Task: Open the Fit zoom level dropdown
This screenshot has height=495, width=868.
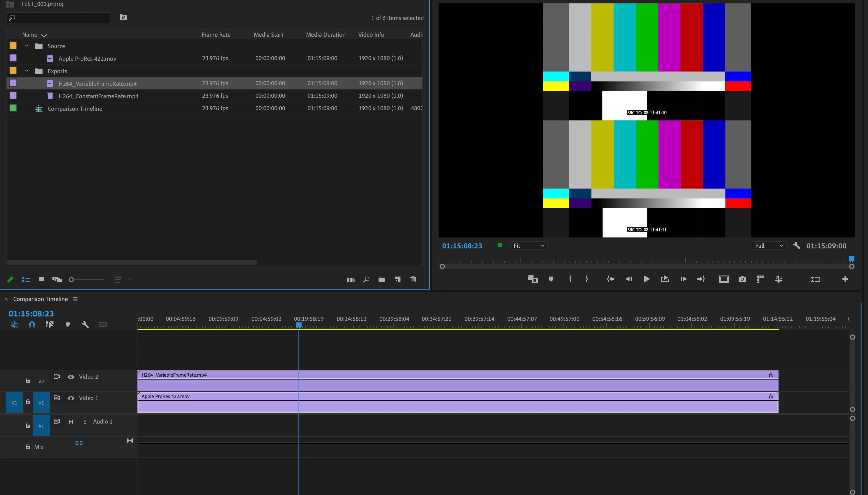Action: 528,246
